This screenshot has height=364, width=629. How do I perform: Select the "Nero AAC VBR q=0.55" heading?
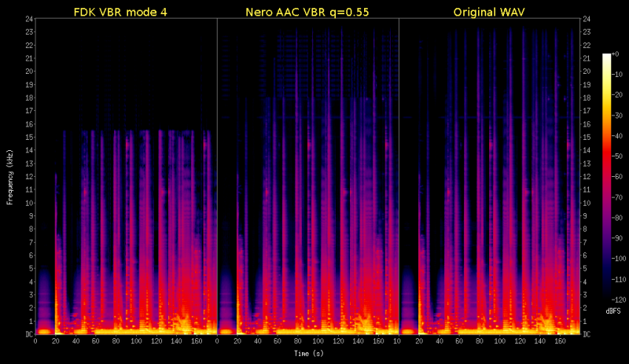tap(307, 11)
